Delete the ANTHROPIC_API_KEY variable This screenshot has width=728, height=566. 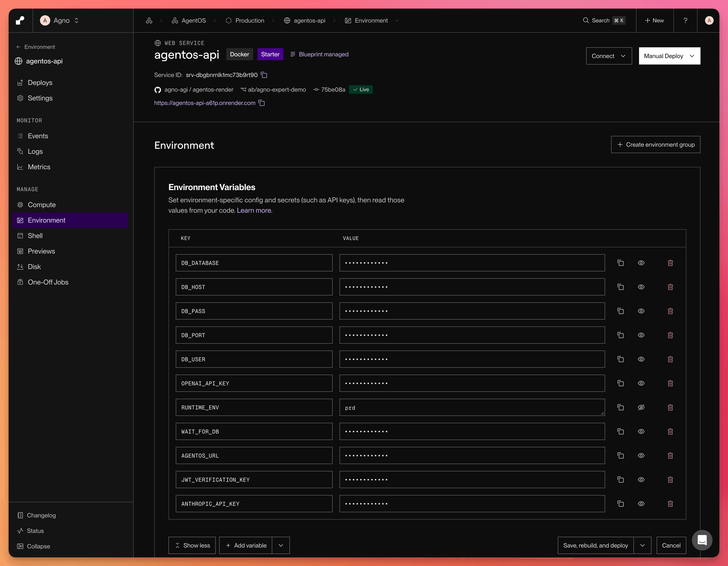[670, 503]
